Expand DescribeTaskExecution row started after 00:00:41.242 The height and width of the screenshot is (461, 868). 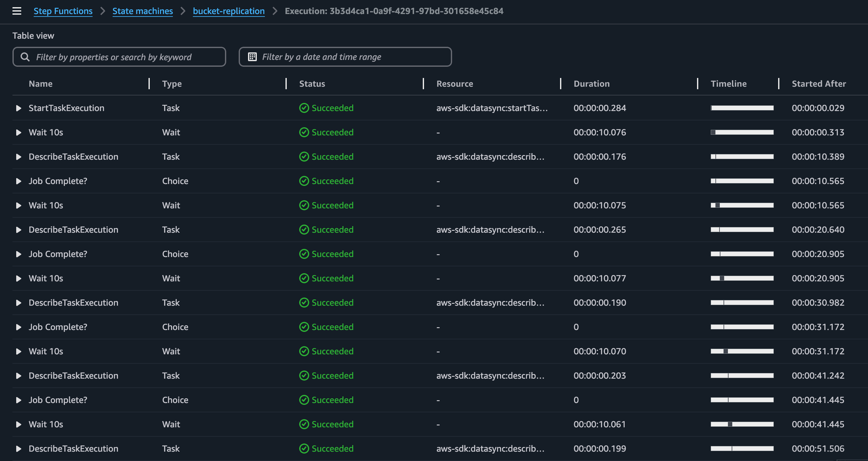18,376
